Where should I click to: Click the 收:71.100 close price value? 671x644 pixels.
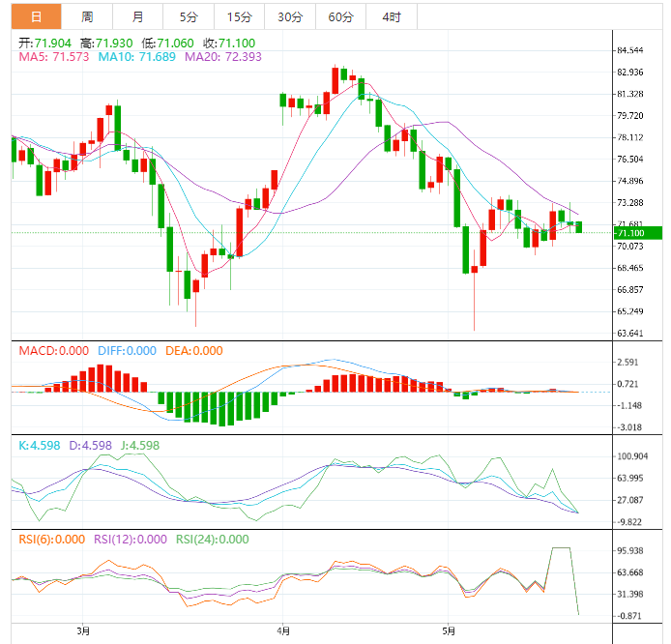click(x=229, y=44)
